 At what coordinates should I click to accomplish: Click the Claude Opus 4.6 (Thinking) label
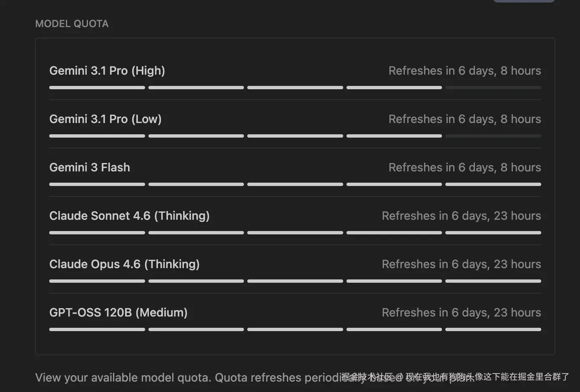click(124, 264)
